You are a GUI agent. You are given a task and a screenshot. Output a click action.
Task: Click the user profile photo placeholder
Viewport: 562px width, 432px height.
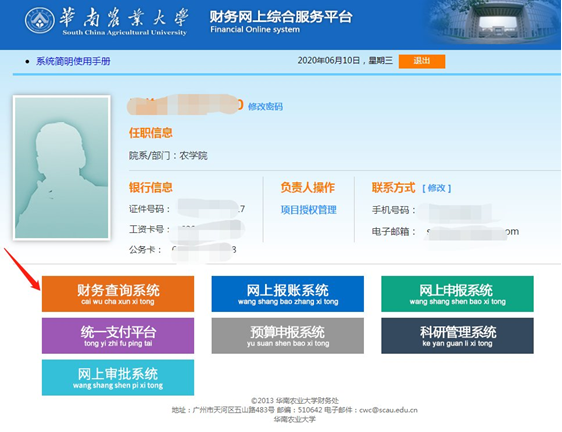62,167
